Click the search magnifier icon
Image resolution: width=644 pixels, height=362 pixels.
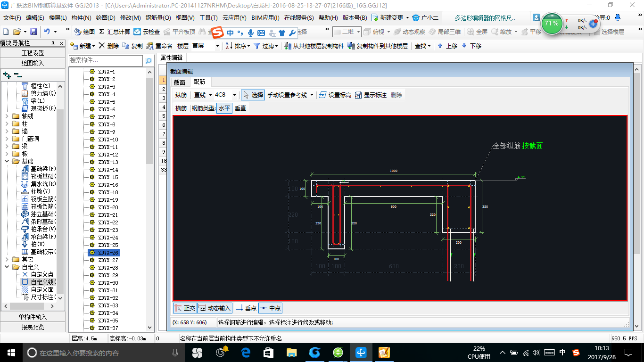click(x=148, y=61)
